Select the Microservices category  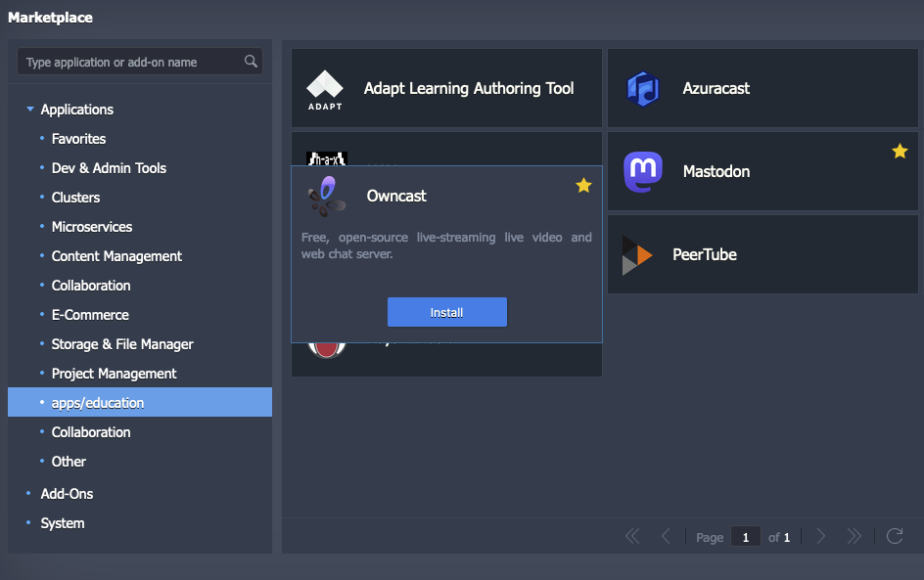point(91,227)
